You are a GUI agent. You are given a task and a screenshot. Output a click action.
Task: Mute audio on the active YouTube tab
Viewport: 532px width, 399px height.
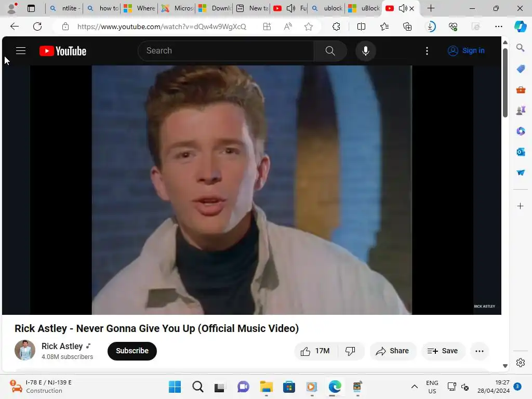[x=403, y=8]
